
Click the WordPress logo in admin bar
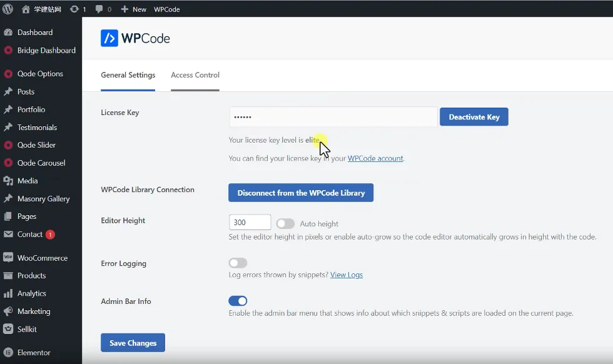[x=8, y=9]
